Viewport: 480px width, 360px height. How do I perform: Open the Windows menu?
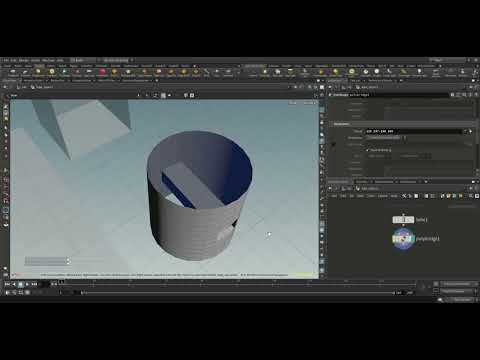pos(48,60)
